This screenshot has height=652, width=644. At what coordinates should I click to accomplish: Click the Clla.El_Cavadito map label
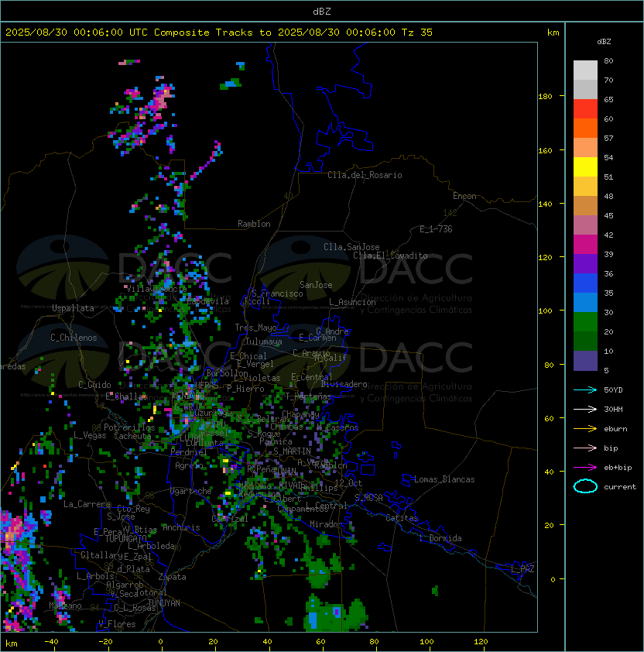click(390, 256)
